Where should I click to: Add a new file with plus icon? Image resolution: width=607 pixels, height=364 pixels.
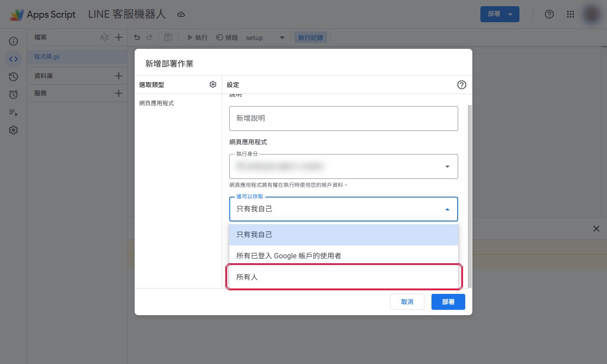(x=119, y=38)
